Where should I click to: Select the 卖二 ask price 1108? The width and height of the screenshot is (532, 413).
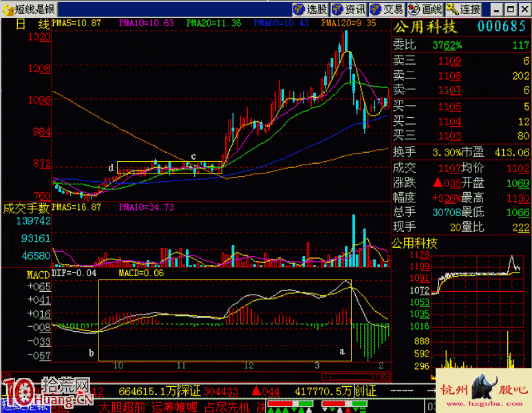click(449, 76)
